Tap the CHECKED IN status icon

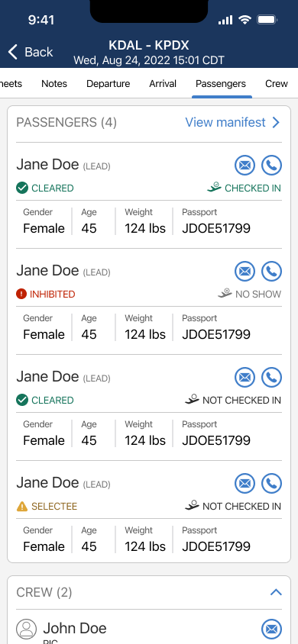click(214, 188)
